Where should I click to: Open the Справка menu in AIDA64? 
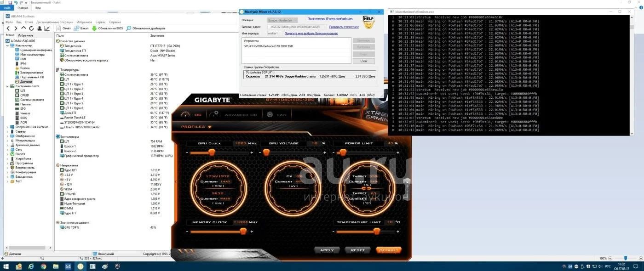tap(115, 22)
